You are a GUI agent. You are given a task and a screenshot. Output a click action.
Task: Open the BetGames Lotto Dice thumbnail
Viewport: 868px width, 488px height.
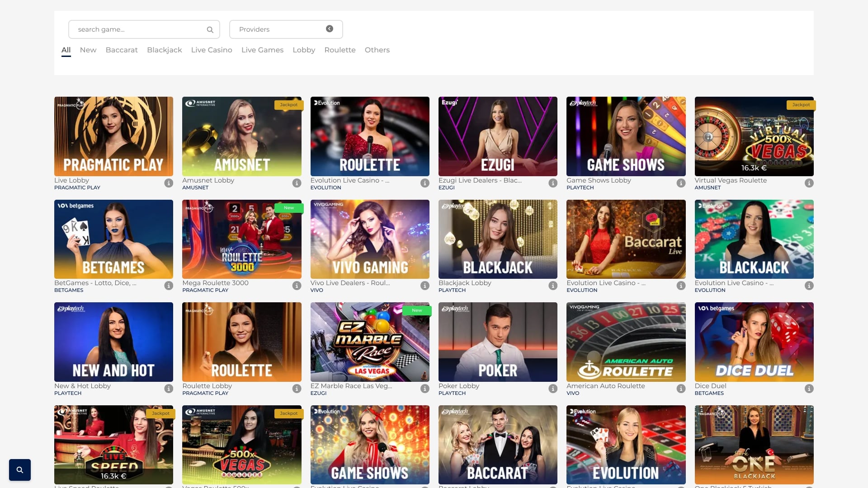tap(113, 239)
